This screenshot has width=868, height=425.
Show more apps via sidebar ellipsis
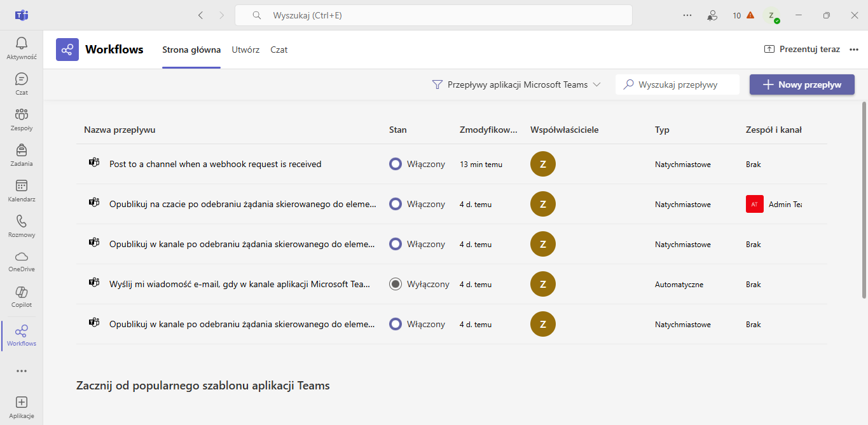click(x=22, y=371)
